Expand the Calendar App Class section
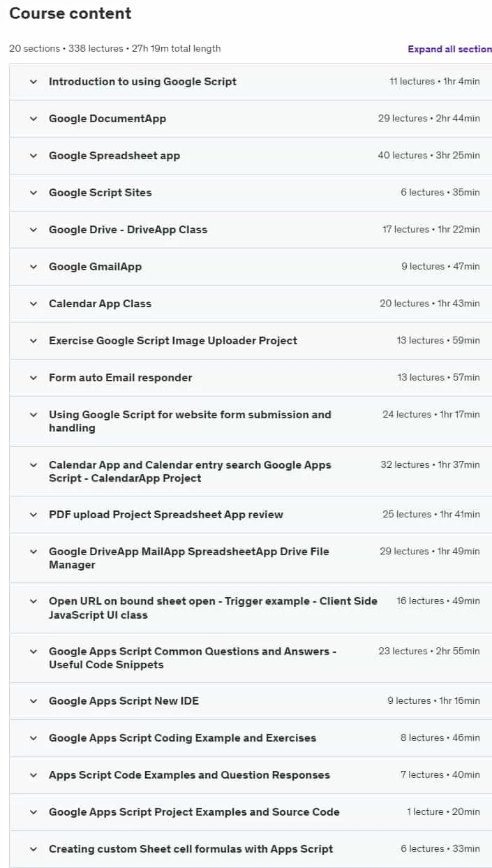Viewport: 492px width, 868px height. 251,304
